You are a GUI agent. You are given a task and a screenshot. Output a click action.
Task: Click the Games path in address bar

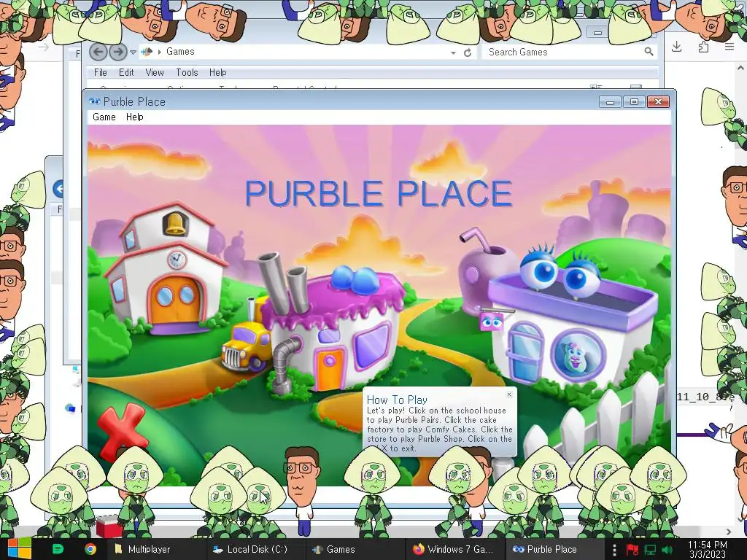pos(180,52)
